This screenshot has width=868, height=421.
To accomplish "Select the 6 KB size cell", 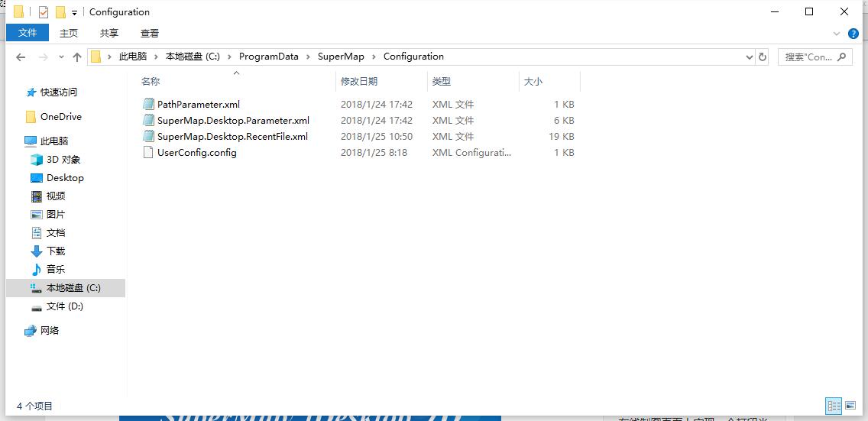I will point(564,120).
